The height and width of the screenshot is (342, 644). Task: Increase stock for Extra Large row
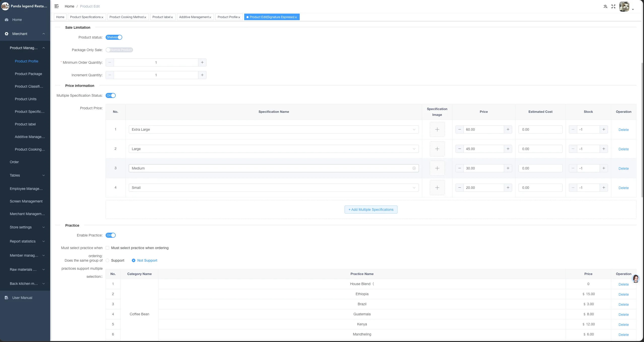pyautogui.click(x=604, y=129)
